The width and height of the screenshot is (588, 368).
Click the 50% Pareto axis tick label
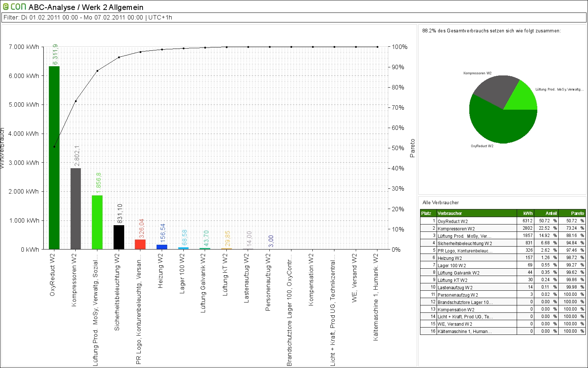tap(398, 148)
